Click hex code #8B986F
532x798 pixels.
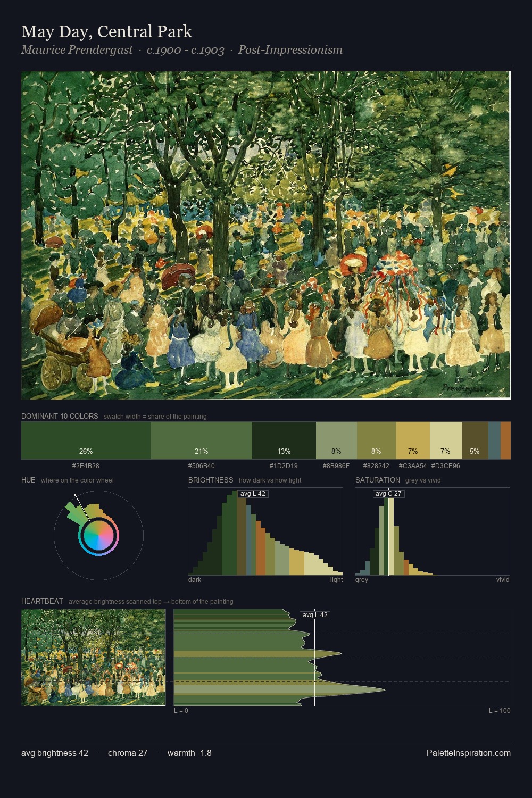coord(336,466)
